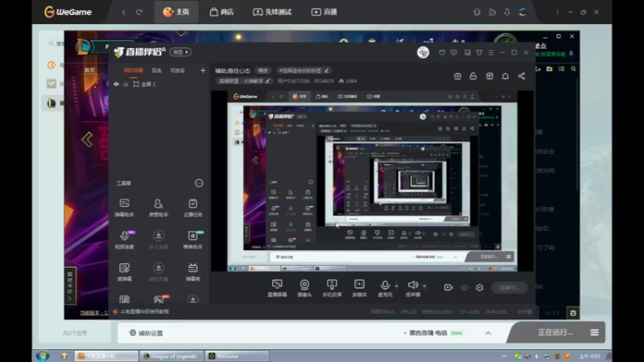The image size is (644, 362).
Task: Edit the #选择适合你的标签 tag
Action: click(x=304, y=71)
